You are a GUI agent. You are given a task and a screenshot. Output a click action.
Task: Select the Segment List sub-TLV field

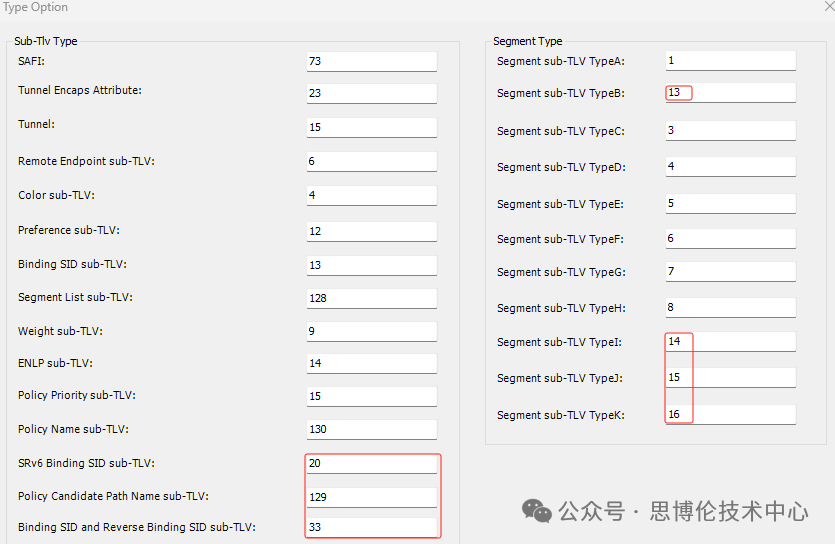coord(371,298)
